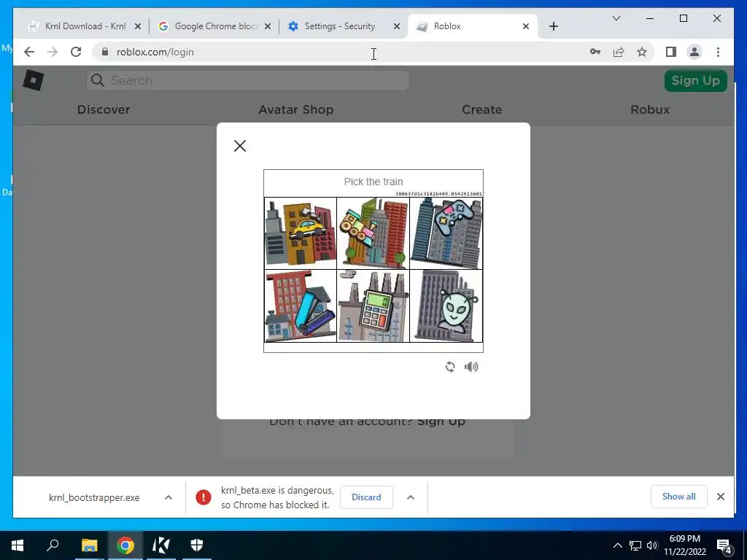747x560 pixels.
Task: Close the downloads bar
Action: click(x=720, y=497)
